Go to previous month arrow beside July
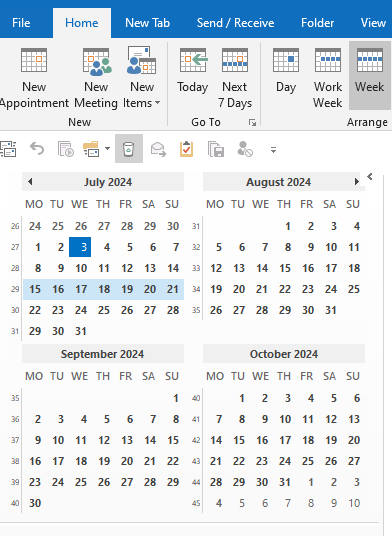 [x=30, y=182]
